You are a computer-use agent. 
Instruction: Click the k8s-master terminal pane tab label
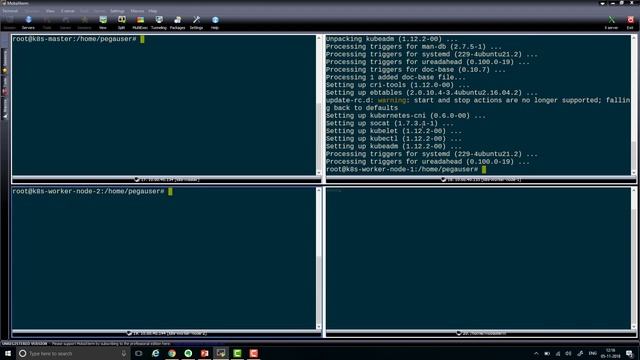click(x=167, y=180)
